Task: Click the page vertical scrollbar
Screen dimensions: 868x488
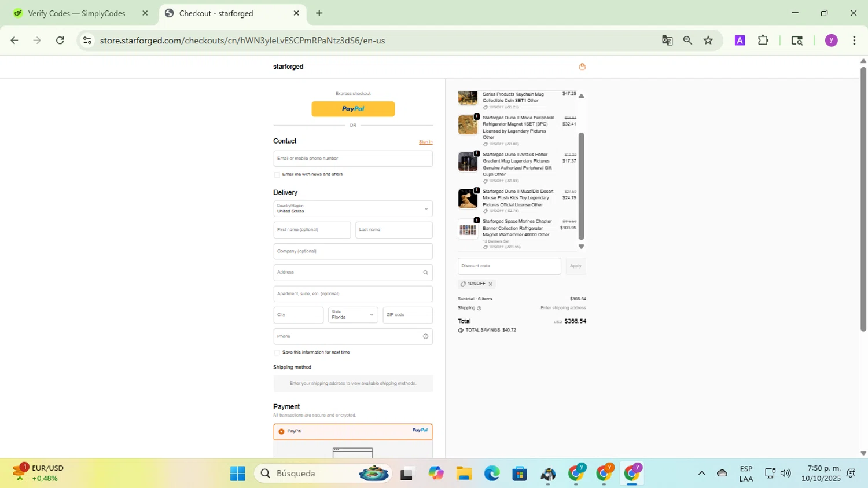Action: 863,200
